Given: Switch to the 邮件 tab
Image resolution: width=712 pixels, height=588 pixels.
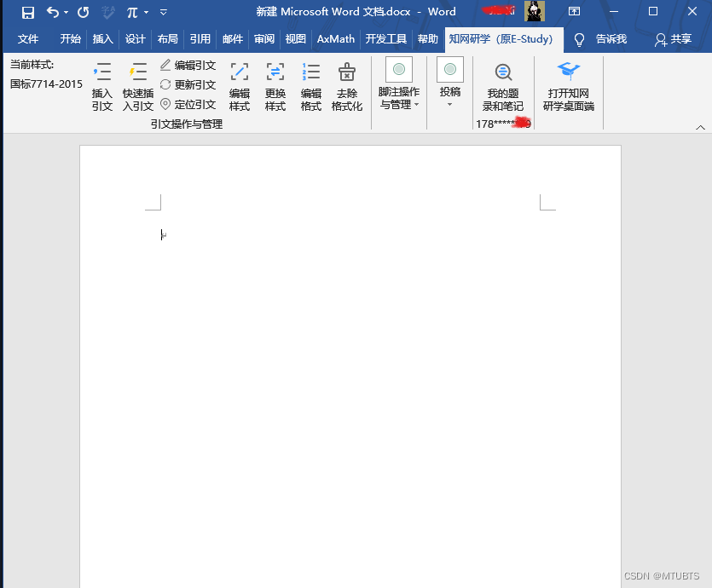Looking at the screenshot, I should (233, 39).
